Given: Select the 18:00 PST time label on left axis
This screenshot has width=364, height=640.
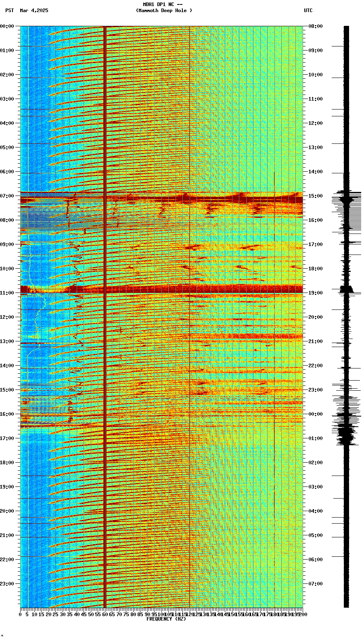Looking at the screenshot, I should click(7, 463).
